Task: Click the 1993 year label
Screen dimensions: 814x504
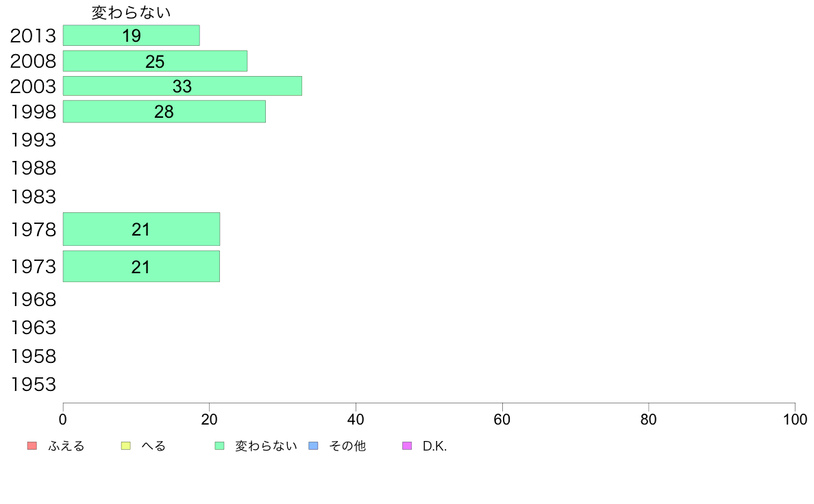Action: (x=33, y=140)
